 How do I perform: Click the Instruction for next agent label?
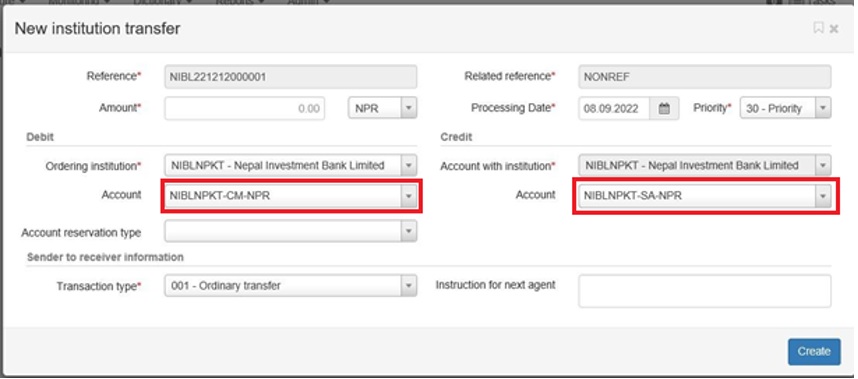[495, 285]
